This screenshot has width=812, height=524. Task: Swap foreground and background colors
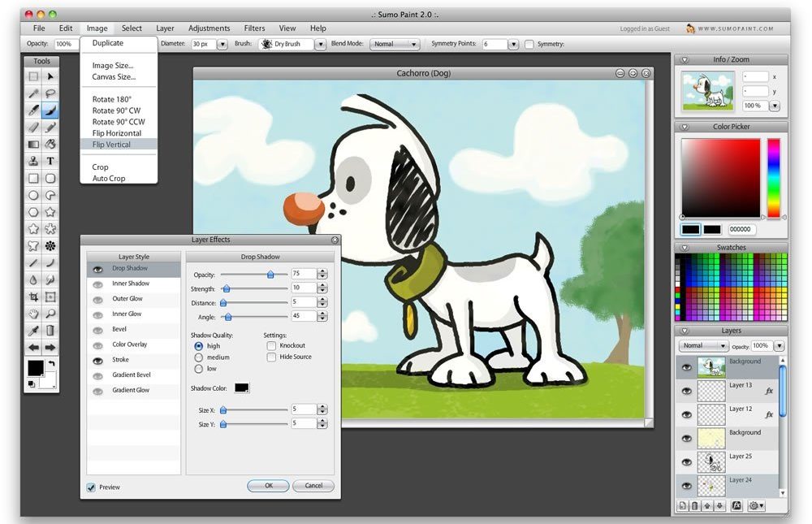[51, 364]
